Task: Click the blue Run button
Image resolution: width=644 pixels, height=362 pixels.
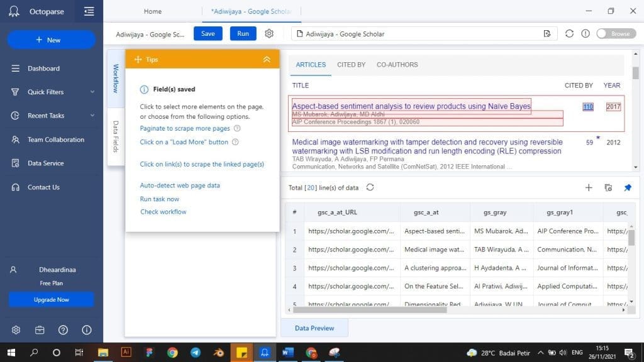Action: 243,34
